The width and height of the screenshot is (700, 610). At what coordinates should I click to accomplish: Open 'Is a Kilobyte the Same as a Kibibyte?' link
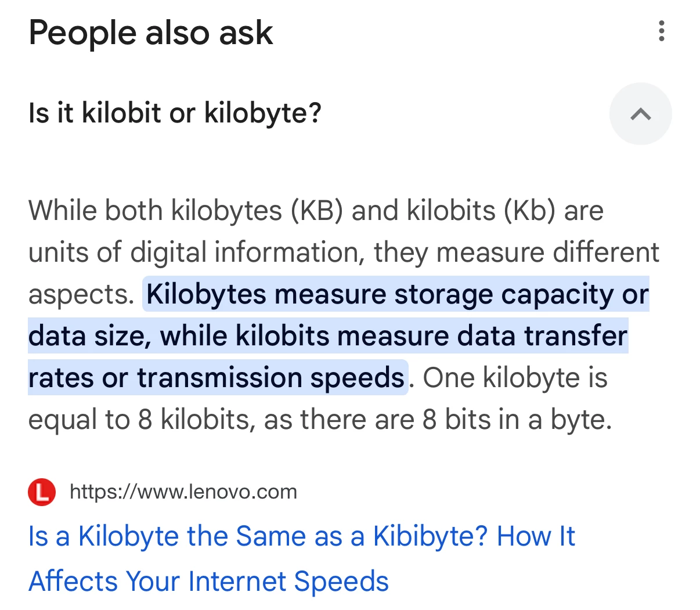coord(301,536)
